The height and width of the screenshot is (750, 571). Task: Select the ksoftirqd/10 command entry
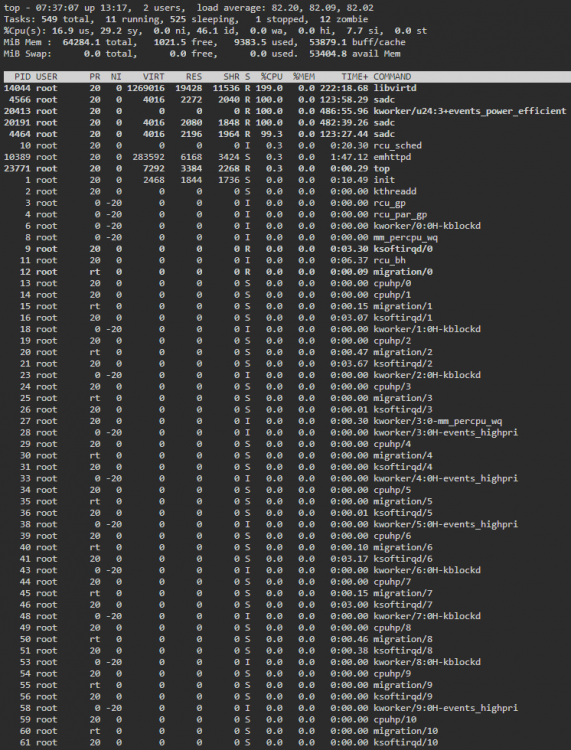406,742
